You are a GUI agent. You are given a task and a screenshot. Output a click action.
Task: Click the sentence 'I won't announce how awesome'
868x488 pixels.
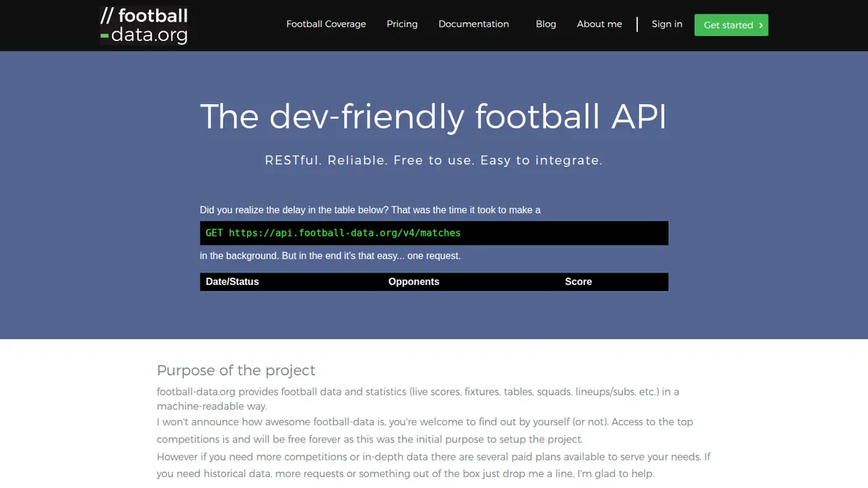425,430
